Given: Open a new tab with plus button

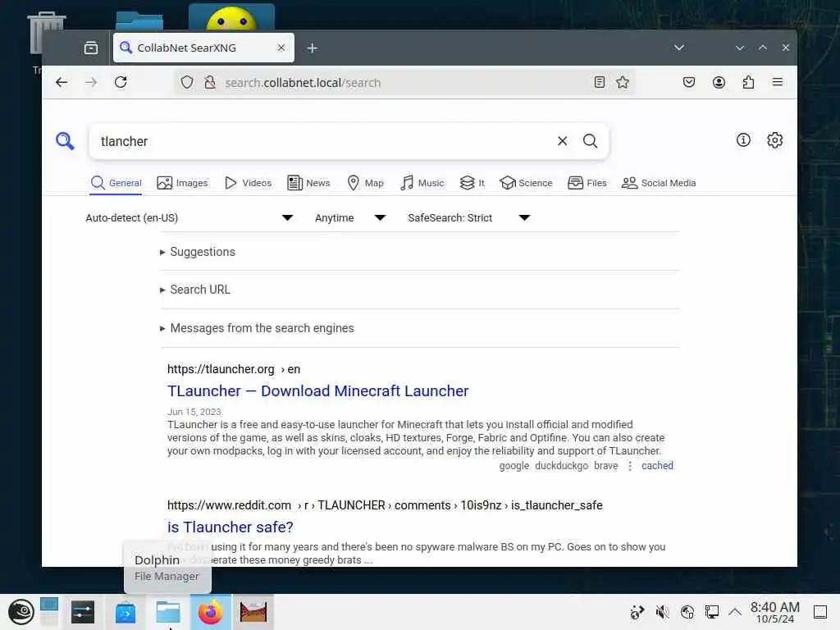Looking at the screenshot, I should pos(313,48).
